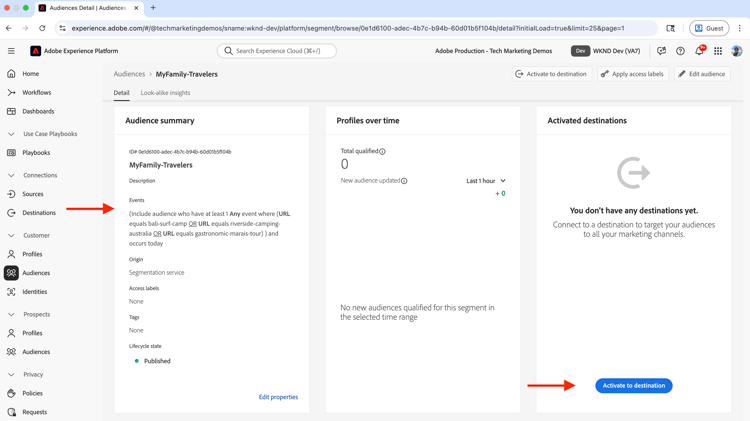Reload the page in browser
Image resolution: width=750 pixels, height=421 pixels.
[x=42, y=28]
